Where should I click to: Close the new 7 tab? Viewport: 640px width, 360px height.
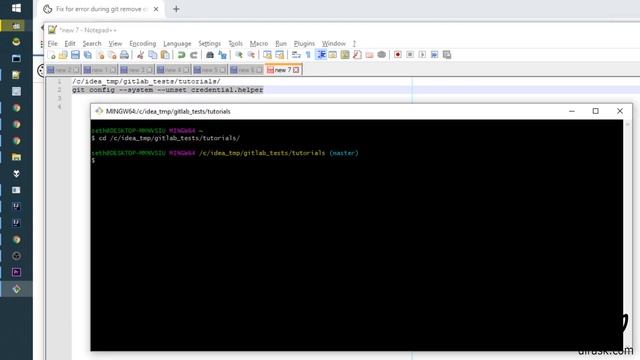tap(296, 70)
